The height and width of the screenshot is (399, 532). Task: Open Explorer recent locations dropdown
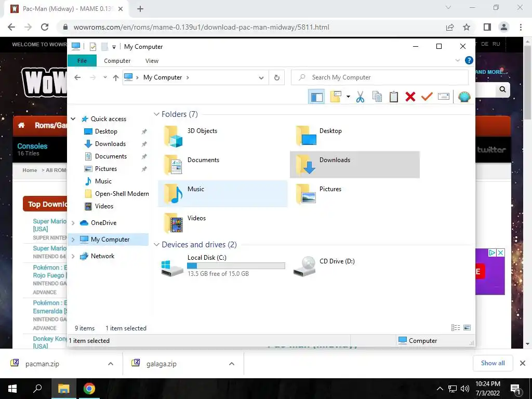[105, 77]
